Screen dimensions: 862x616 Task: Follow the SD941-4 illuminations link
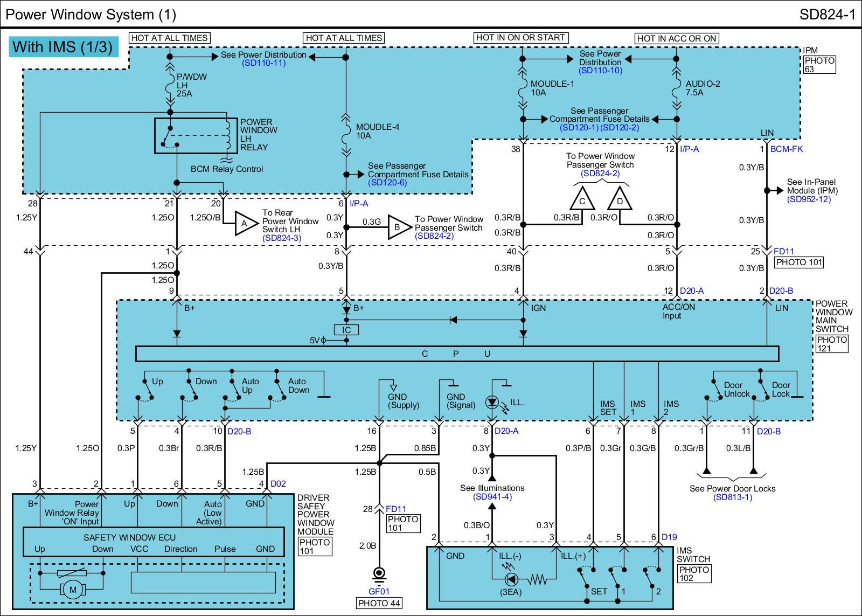click(x=492, y=497)
